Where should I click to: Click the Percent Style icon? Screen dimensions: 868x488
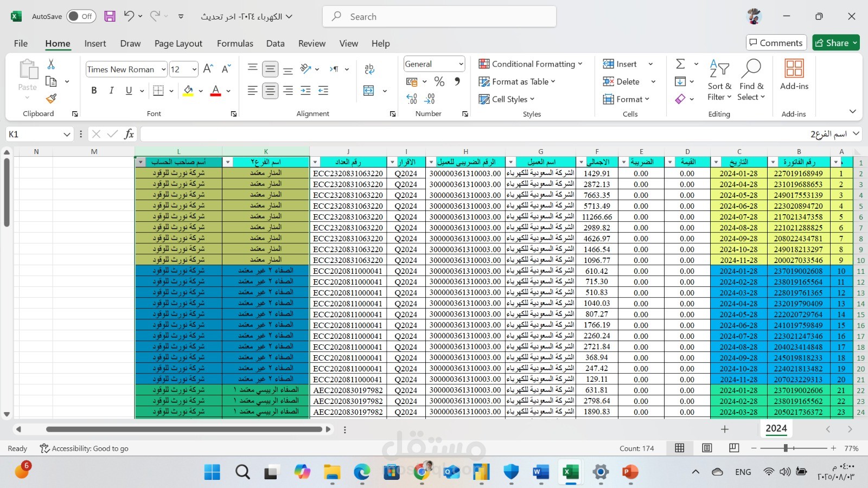pos(439,81)
